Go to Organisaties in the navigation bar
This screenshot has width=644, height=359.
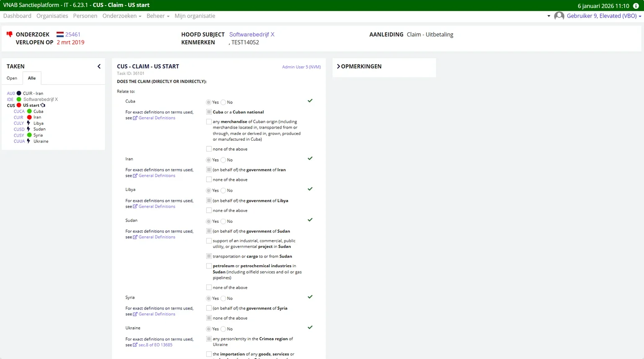pos(52,16)
